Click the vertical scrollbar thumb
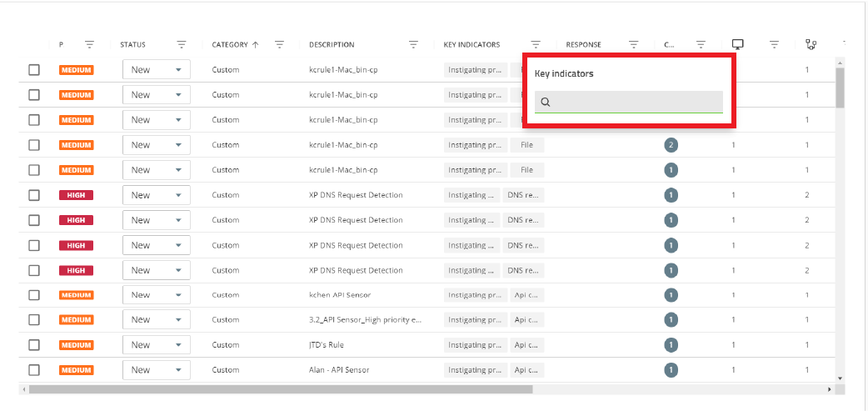The height and width of the screenshot is (411, 868). (841, 88)
